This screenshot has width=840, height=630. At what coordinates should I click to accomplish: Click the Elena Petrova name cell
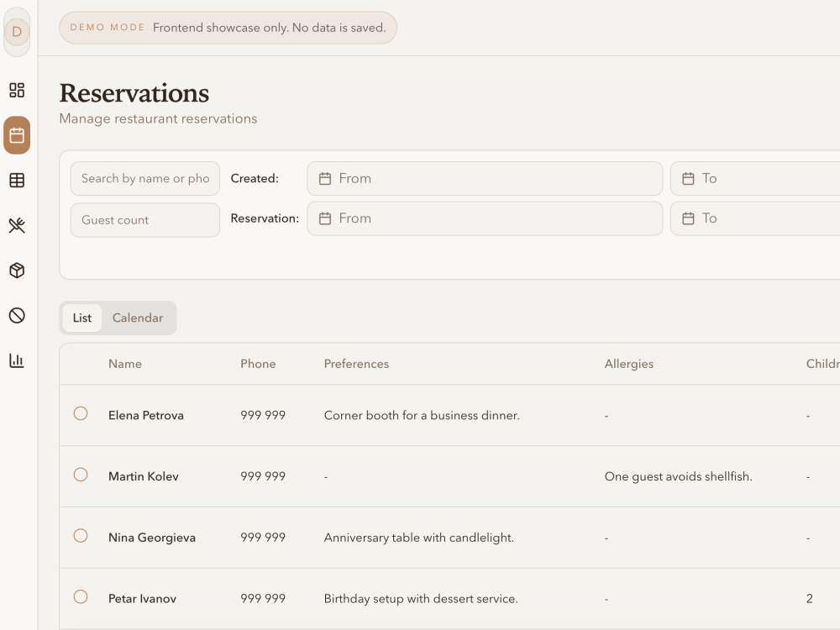(x=145, y=415)
